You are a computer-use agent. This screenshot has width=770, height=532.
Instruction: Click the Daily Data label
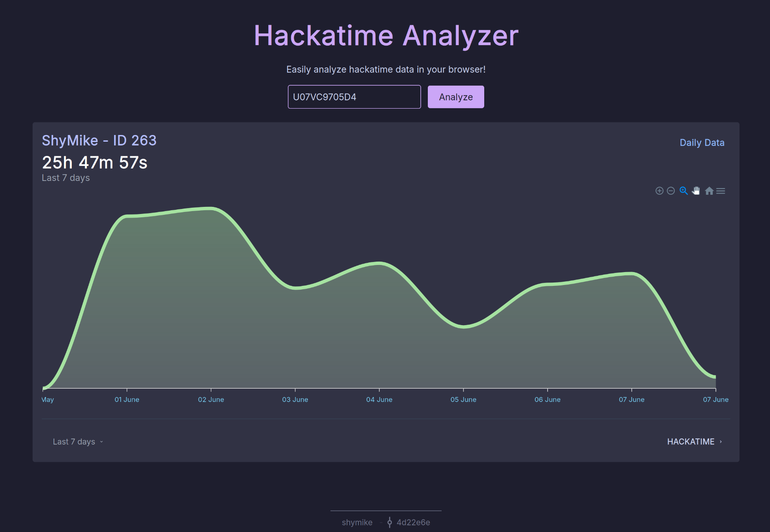(702, 143)
